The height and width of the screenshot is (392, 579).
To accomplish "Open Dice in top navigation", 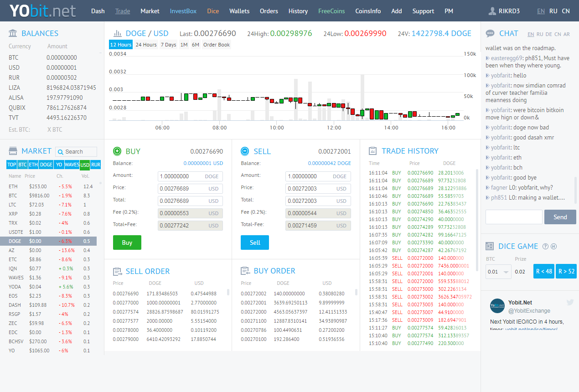I will click(213, 11).
